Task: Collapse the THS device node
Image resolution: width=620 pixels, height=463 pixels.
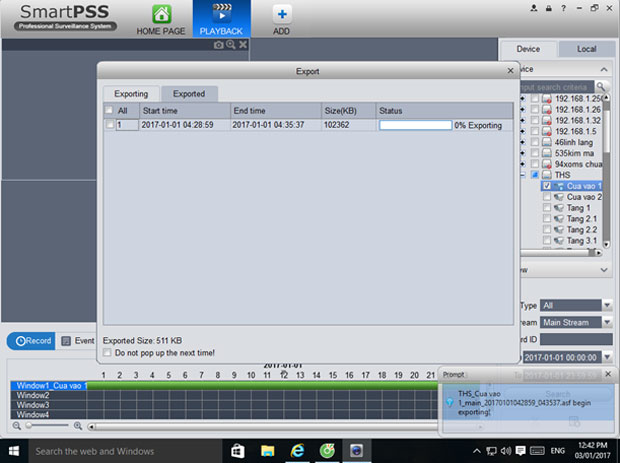Action: click(523, 175)
